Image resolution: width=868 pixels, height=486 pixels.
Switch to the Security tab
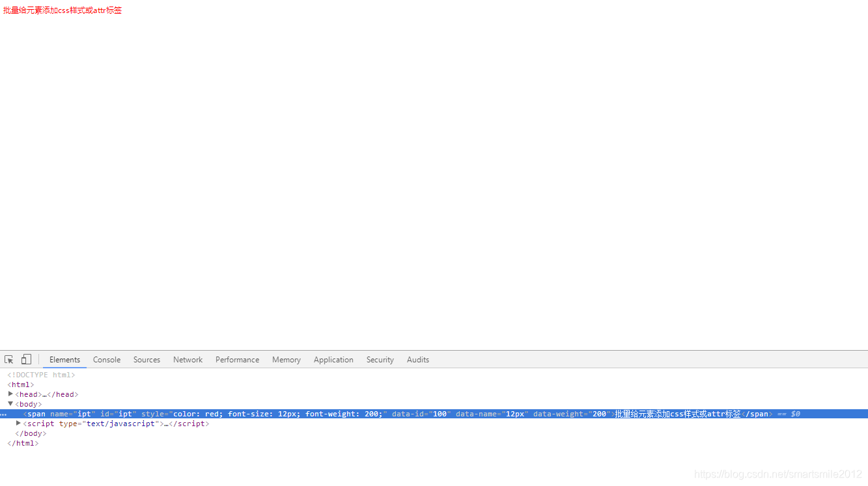[380, 360]
